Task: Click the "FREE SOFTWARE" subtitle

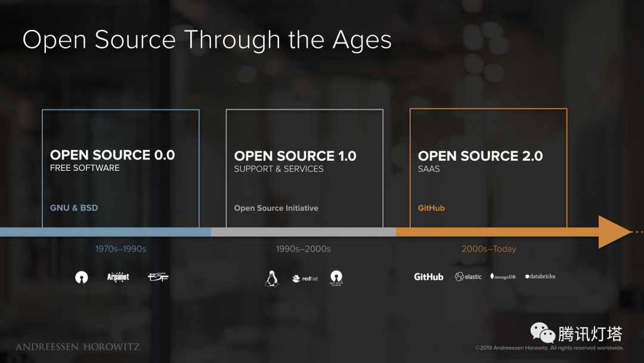Action: click(85, 168)
